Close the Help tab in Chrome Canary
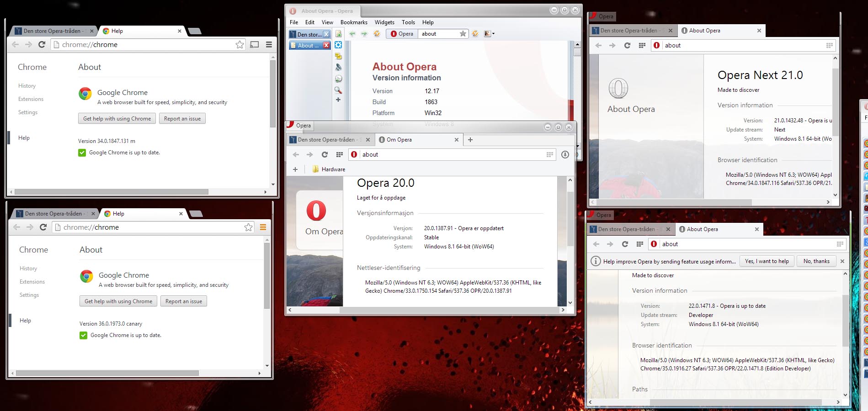Screen dimensions: 868x411 pos(181,214)
